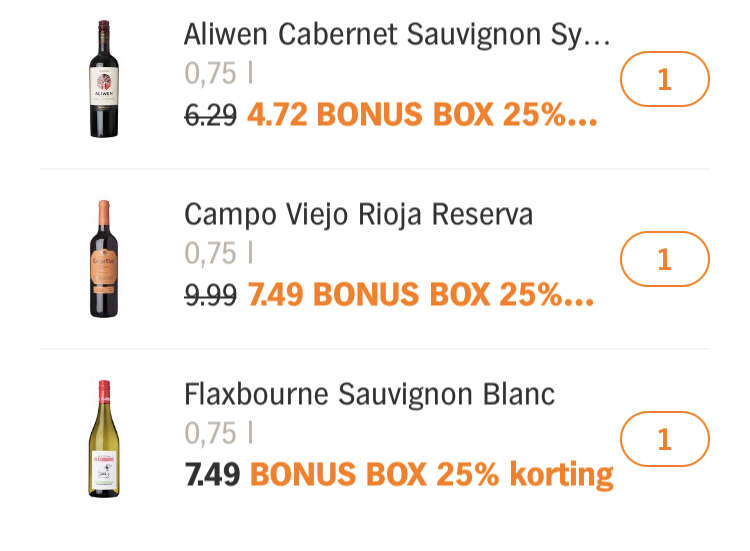Click the crossed-out 6.29 price
This screenshot has height=551, width=750.
[x=210, y=115]
